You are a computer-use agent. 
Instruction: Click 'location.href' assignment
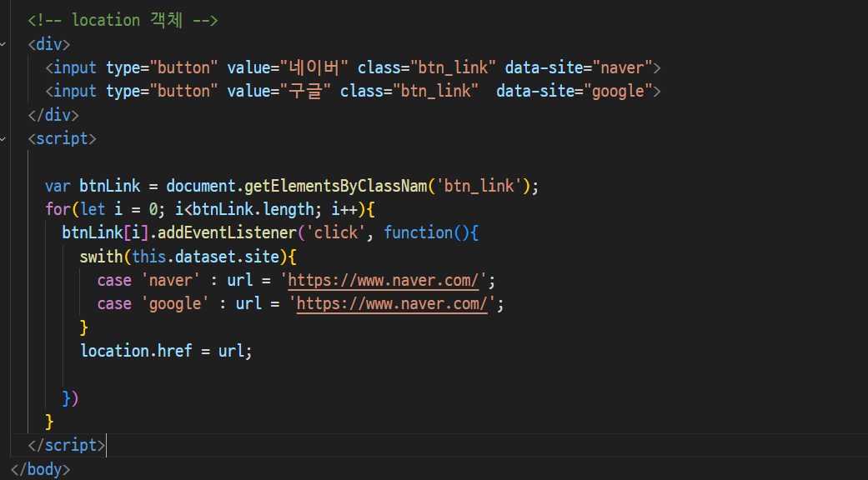pos(136,351)
